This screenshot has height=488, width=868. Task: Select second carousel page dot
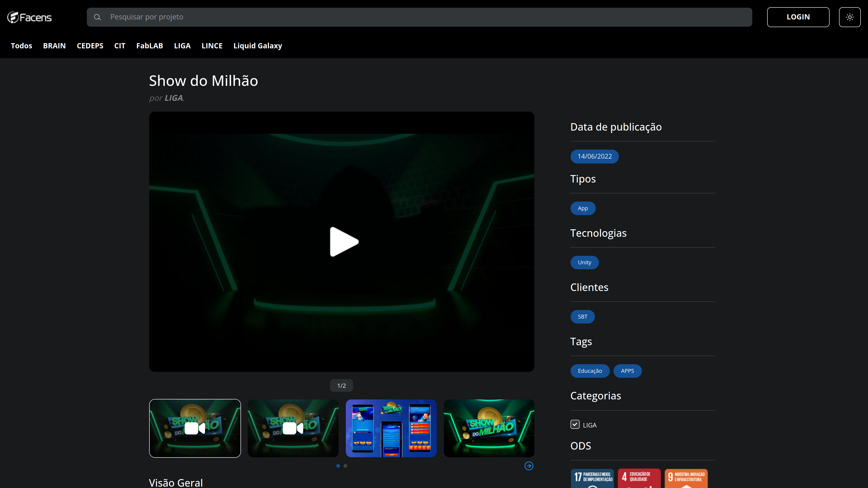point(345,466)
